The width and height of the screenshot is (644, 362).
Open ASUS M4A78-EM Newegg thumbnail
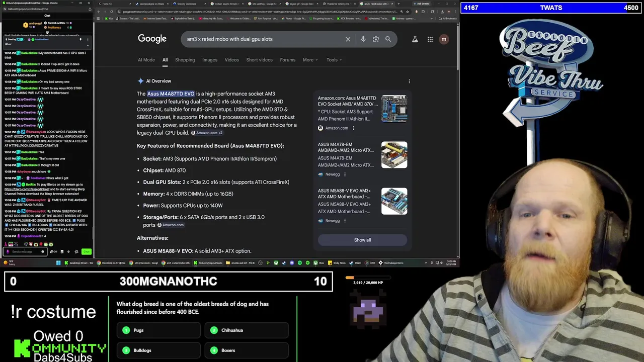[394, 155]
